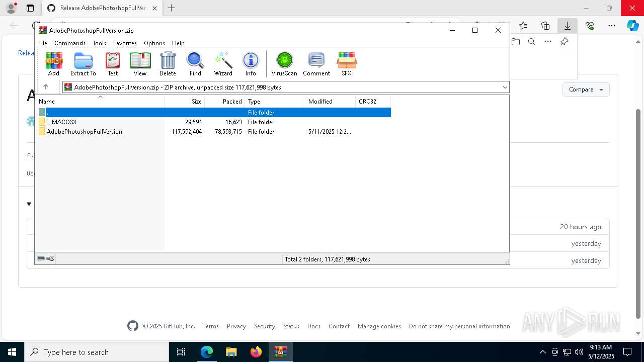
Task: Select the Extract To toolbar icon
Action: tap(83, 64)
